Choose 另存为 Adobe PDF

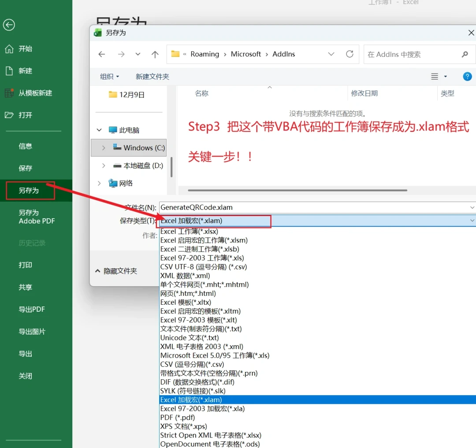click(x=37, y=217)
